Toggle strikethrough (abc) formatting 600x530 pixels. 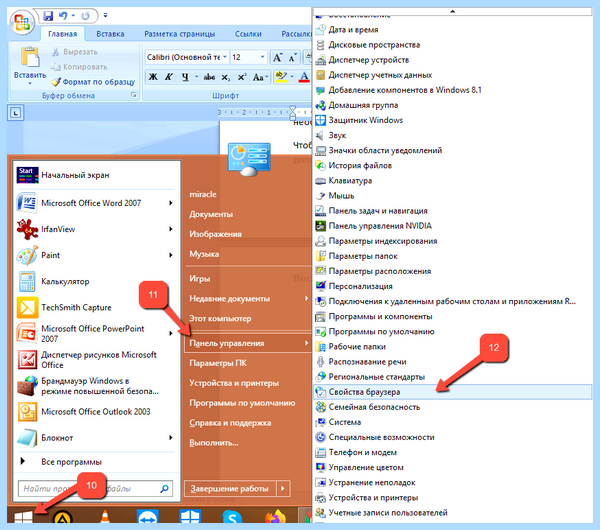tap(209, 77)
